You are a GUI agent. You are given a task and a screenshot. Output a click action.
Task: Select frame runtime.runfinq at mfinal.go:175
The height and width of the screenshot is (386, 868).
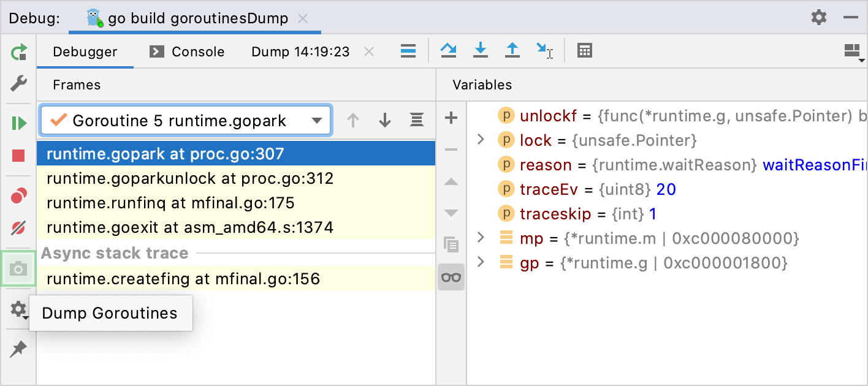tap(170, 203)
